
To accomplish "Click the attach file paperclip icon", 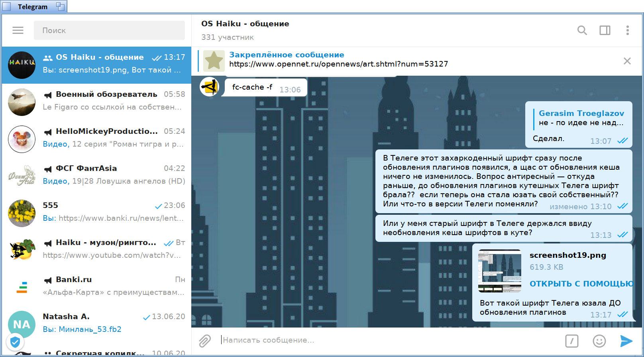I will pos(205,341).
